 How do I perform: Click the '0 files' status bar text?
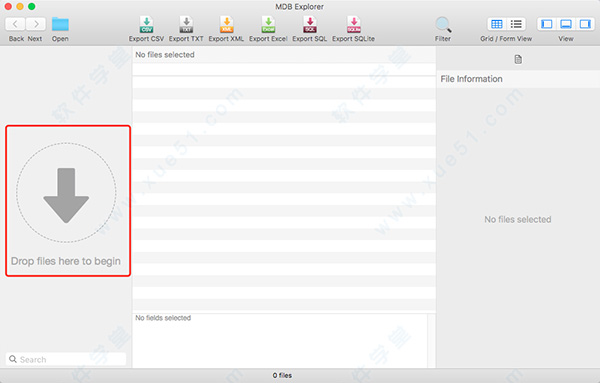[282, 375]
